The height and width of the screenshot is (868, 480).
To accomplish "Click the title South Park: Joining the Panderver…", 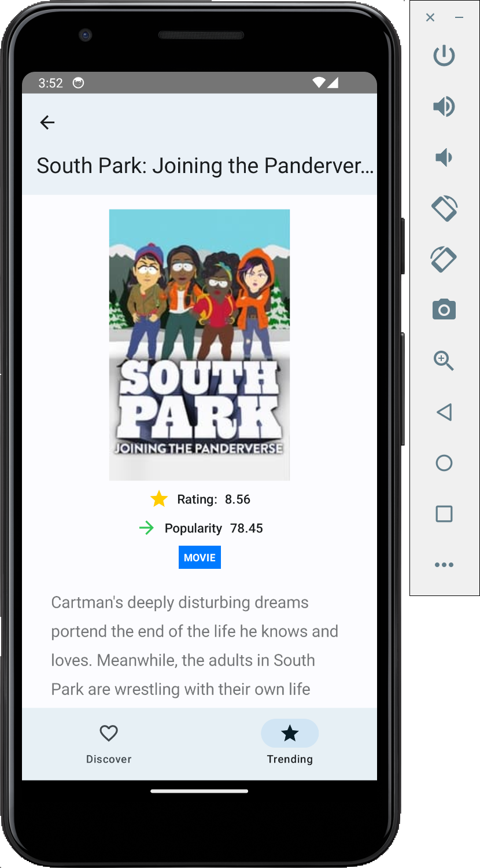I will (205, 166).
